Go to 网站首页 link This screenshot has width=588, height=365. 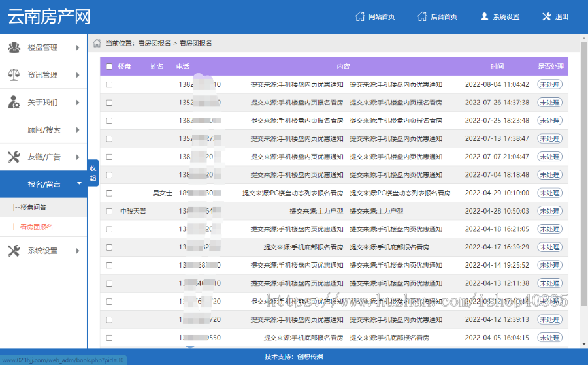click(x=382, y=17)
